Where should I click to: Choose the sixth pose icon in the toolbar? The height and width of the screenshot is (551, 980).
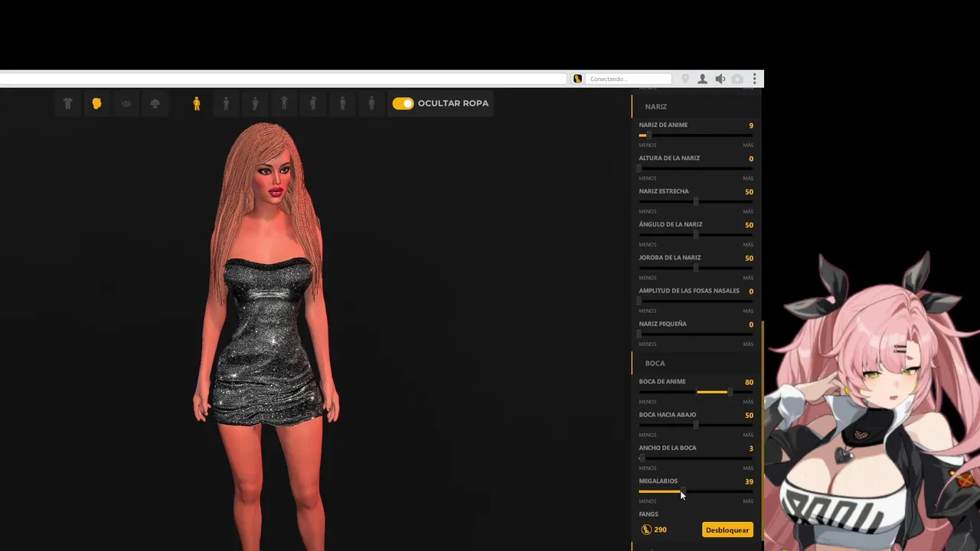pyautogui.click(x=342, y=103)
